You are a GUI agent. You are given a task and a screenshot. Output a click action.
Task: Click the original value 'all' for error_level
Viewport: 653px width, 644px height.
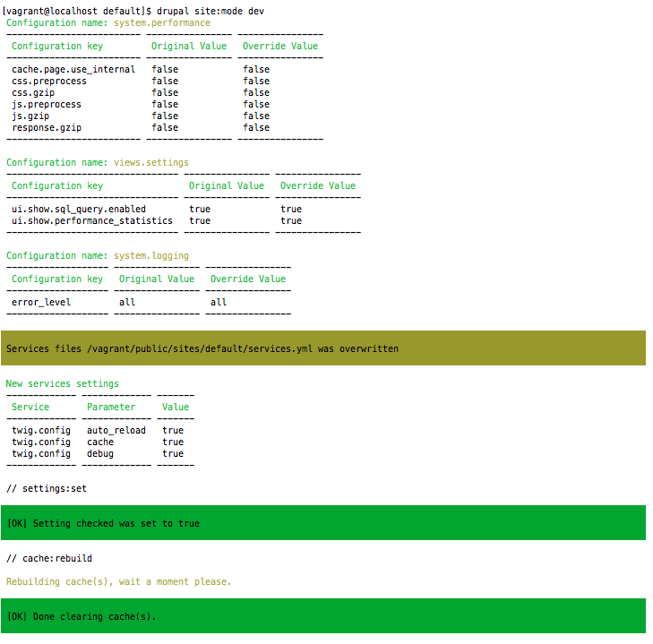pyautogui.click(x=127, y=303)
